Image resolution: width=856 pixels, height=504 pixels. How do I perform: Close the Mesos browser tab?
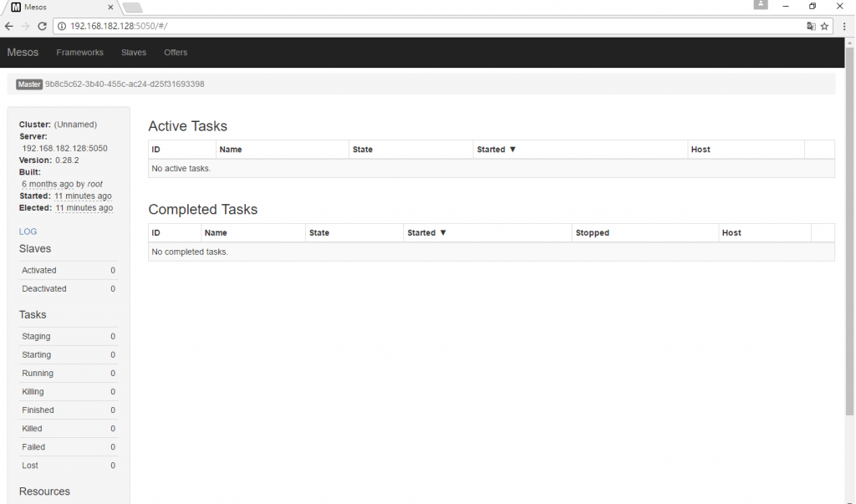(110, 7)
